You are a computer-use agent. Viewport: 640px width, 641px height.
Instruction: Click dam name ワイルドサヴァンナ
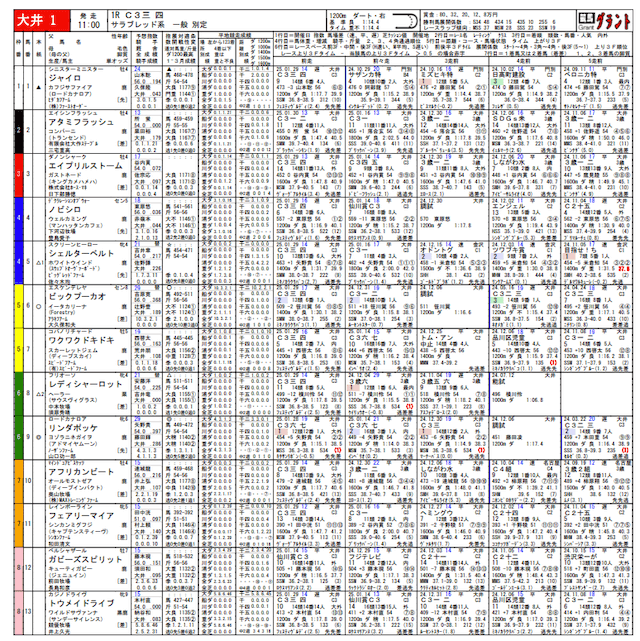[x=73, y=612]
